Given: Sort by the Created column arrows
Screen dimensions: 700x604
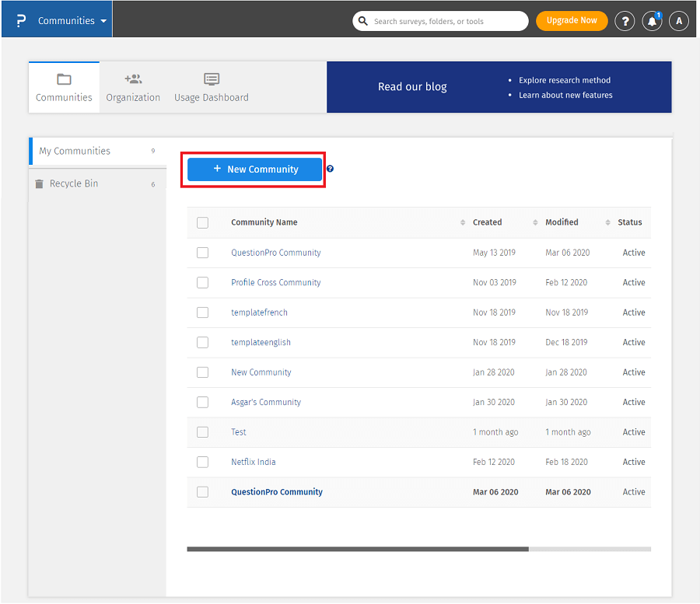Looking at the screenshot, I should (x=535, y=223).
